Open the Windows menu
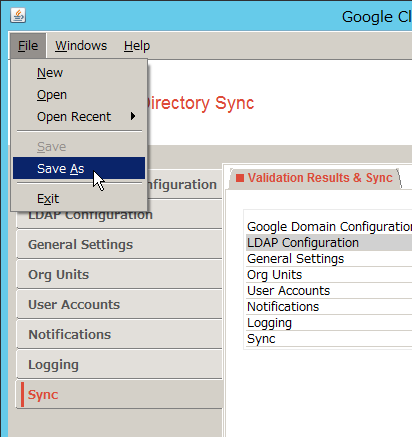The image size is (412, 437). (81, 46)
